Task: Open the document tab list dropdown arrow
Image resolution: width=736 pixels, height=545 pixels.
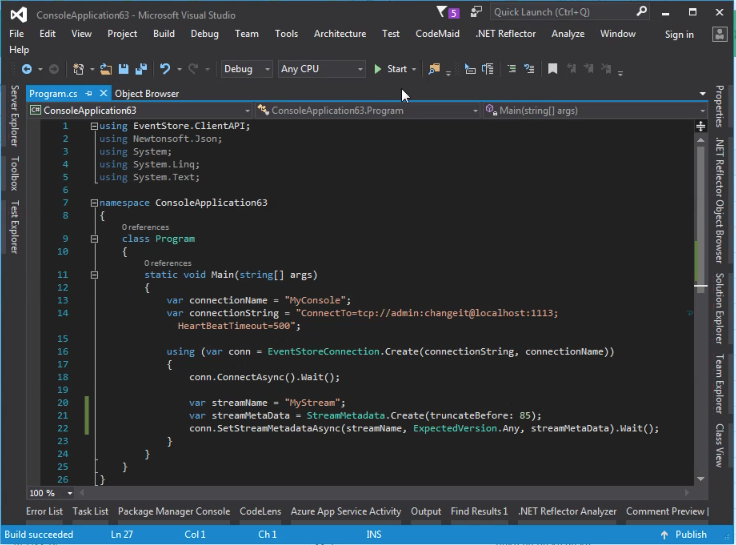Action: (702, 93)
